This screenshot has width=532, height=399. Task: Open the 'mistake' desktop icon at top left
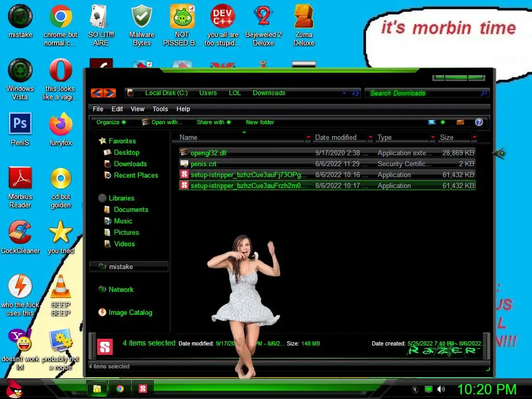pos(20,21)
